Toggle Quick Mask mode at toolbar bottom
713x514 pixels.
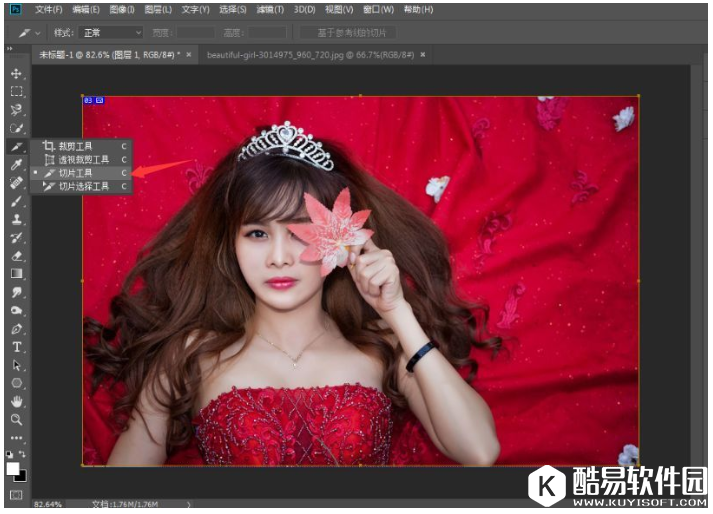click(16, 494)
